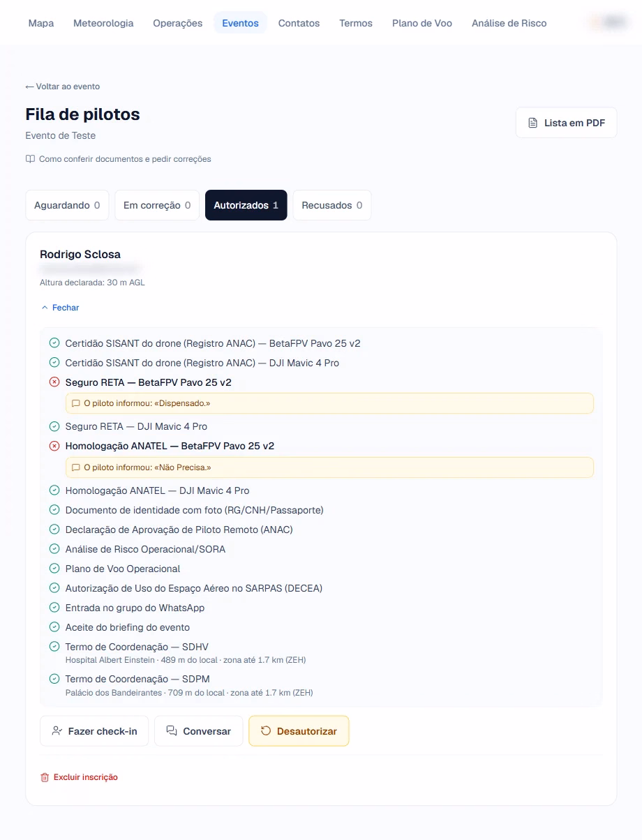The height and width of the screenshot is (840, 642).
Task: Click comment icon in «Não Precisa» note
Action: coord(76,467)
